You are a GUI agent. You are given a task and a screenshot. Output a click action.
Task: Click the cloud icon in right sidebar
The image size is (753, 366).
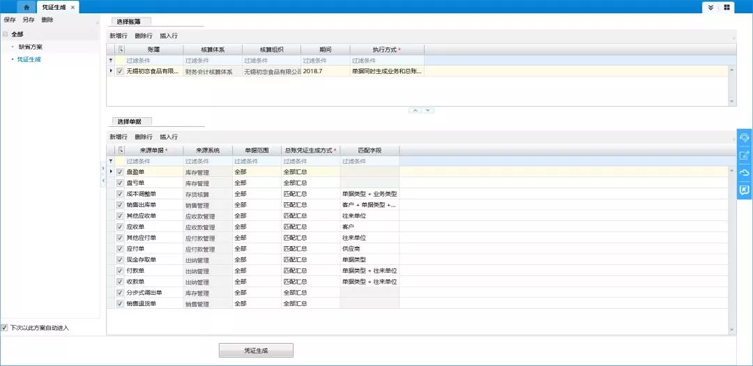[x=744, y=173]
